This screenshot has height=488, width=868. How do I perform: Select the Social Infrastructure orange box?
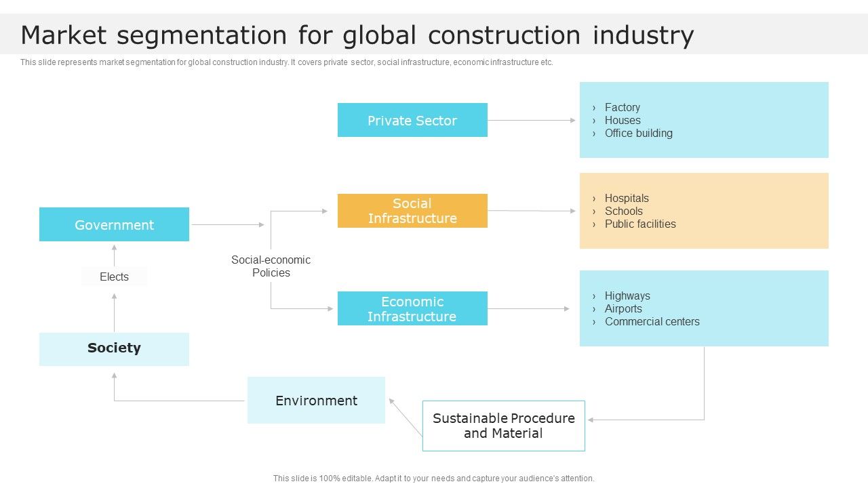pyautogui.click(x=412, y=211)
